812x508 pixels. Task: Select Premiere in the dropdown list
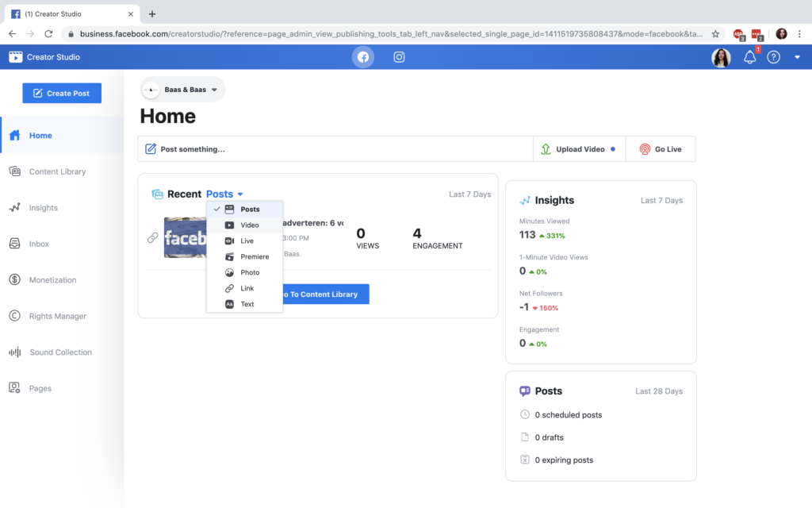pyautogui.click(x=244, y=256)
